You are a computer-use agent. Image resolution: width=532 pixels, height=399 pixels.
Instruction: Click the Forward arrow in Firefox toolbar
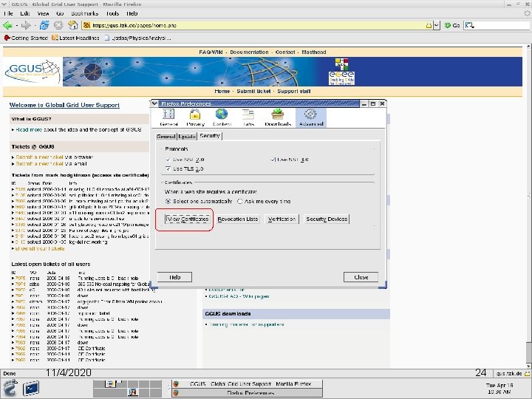25,25
